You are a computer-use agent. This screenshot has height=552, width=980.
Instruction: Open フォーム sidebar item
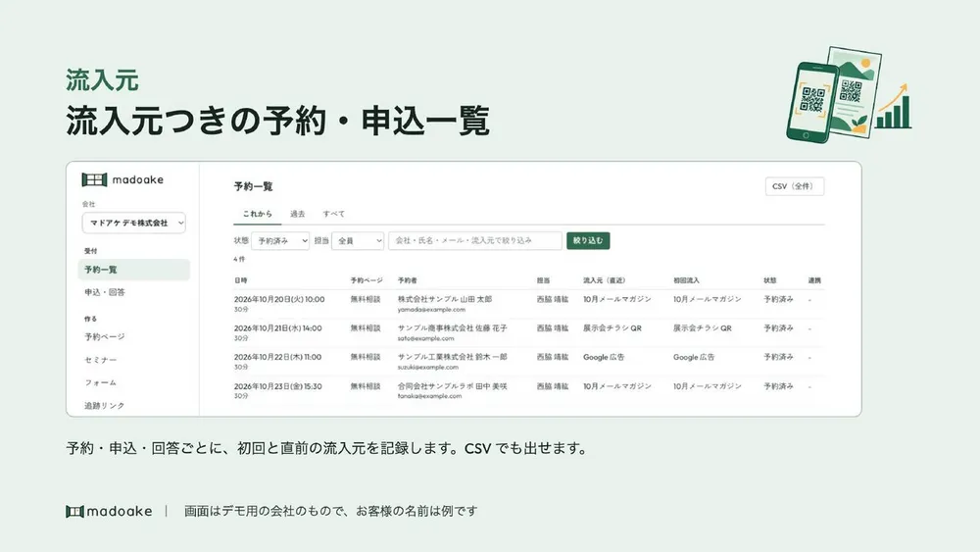pos(101,382)
